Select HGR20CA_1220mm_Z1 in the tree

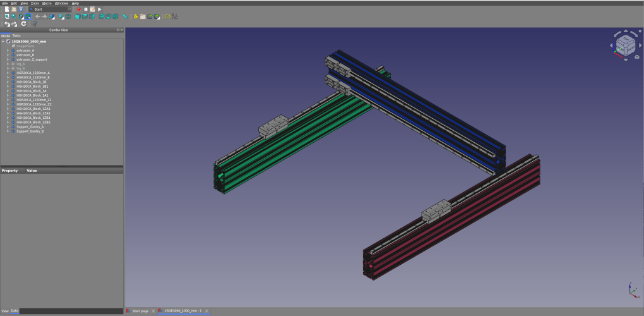pos(33,100)
